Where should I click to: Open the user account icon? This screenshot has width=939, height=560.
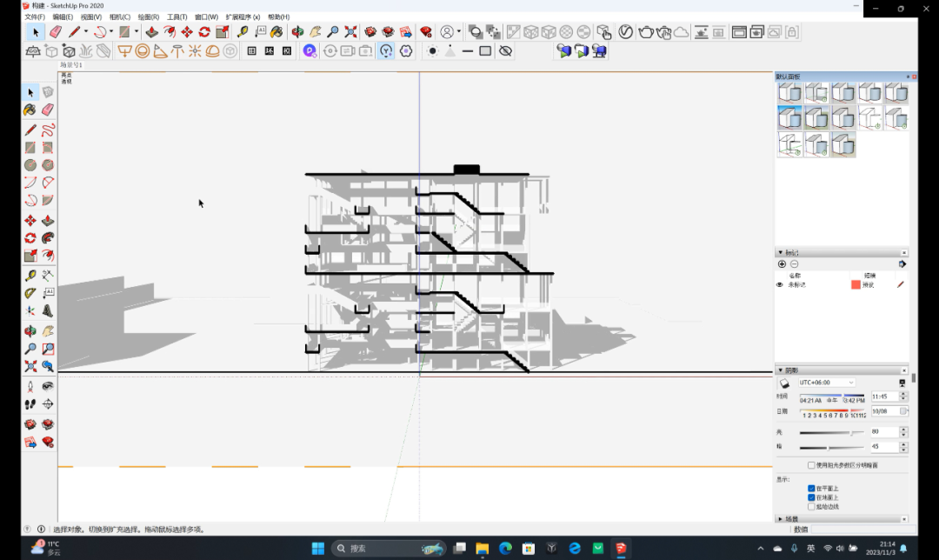pyautogui.click(x=447, y=32)
